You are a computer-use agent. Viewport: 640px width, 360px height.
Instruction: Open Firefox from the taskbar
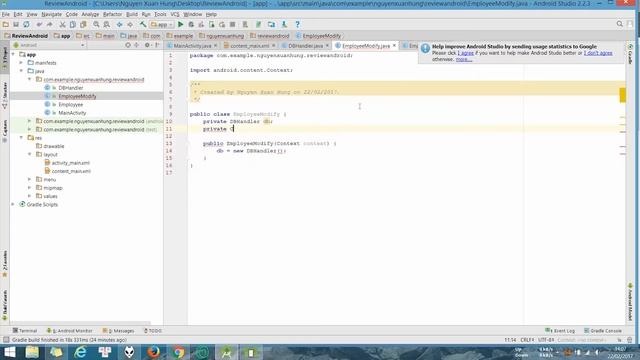pyautogui.click(x=153, y=352)
